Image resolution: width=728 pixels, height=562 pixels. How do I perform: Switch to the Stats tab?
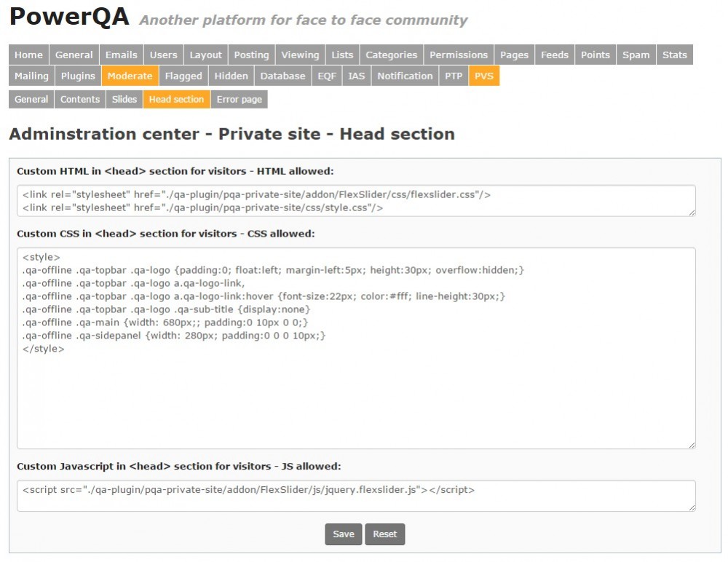click(674, 55)
